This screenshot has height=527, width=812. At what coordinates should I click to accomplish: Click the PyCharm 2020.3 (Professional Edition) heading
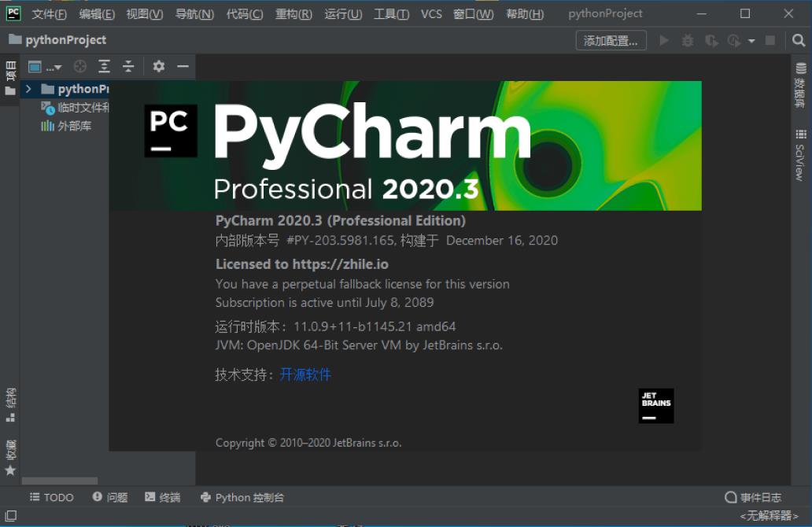[341, 221]
